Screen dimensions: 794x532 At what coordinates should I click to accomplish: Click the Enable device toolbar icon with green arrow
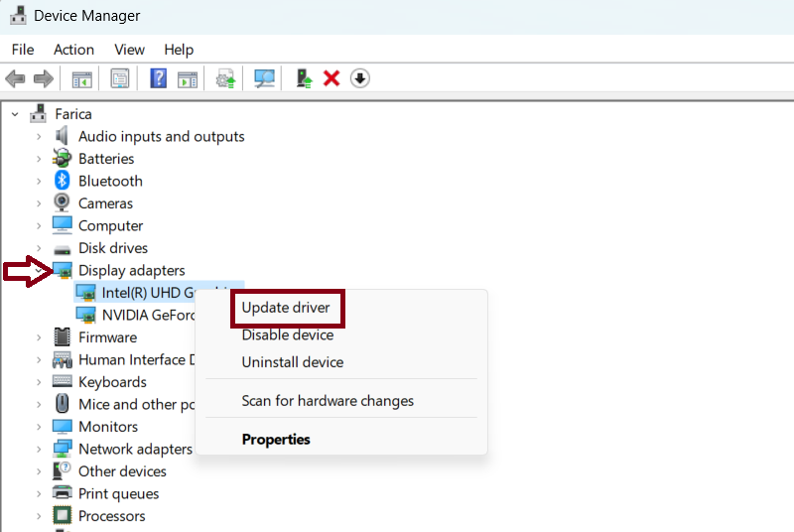(304, 78)
